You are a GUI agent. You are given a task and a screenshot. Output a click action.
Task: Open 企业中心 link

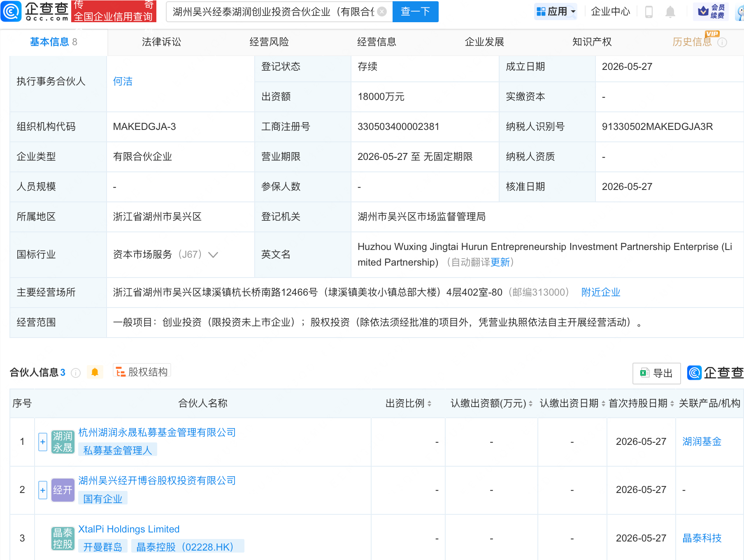[610, 12]
